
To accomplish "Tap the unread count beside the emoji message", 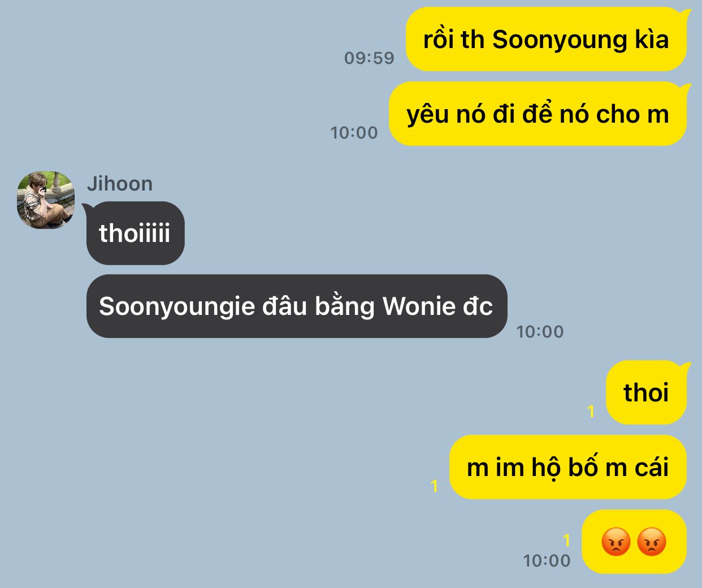I will (x=566, y=541).
